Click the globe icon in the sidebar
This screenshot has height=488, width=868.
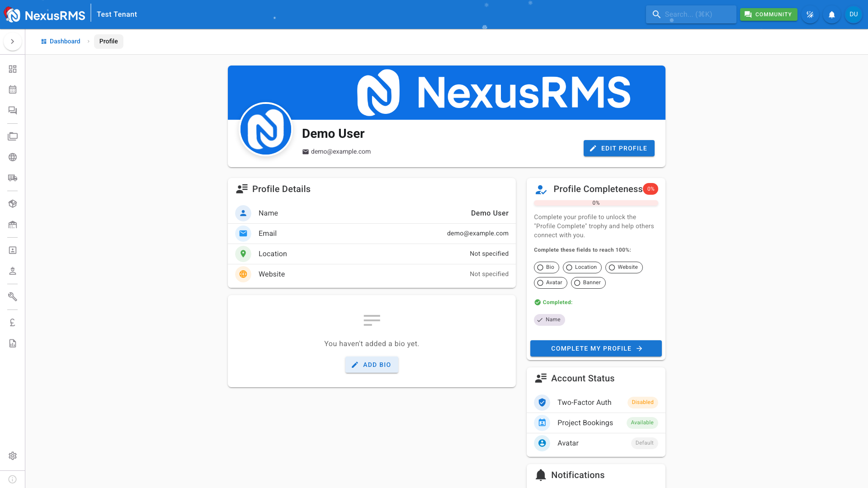[x=12, y=157]
